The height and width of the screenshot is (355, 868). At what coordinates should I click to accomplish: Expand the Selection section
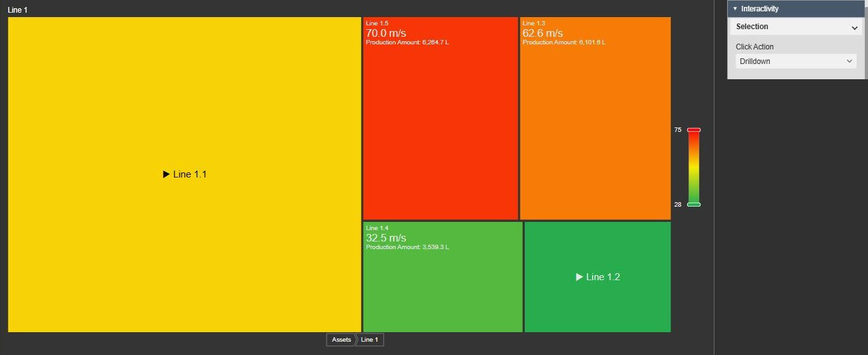796,27
